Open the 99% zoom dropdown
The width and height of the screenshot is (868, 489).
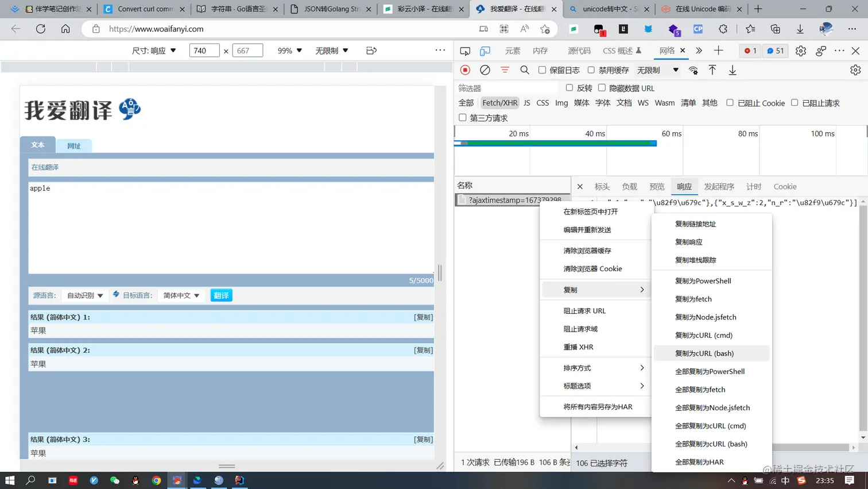(289, 51)
